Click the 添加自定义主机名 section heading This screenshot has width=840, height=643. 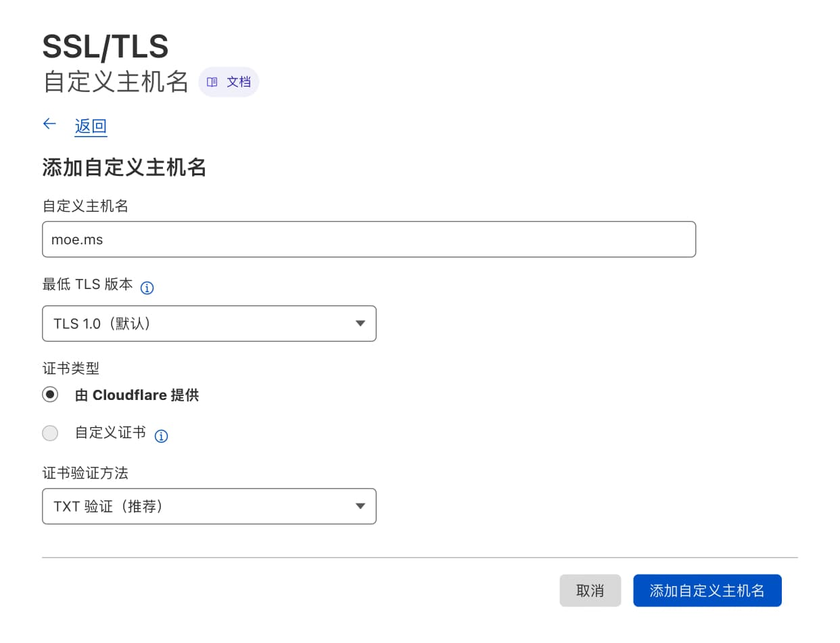(x=124, y=167)
